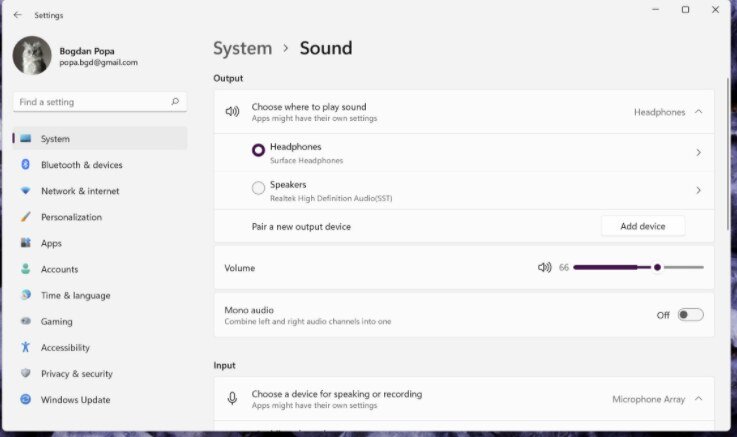Mute using the volume speaker icon
The height and width of the screenshot is (437, 737).
pyautogui.click(x=544, y=268)
